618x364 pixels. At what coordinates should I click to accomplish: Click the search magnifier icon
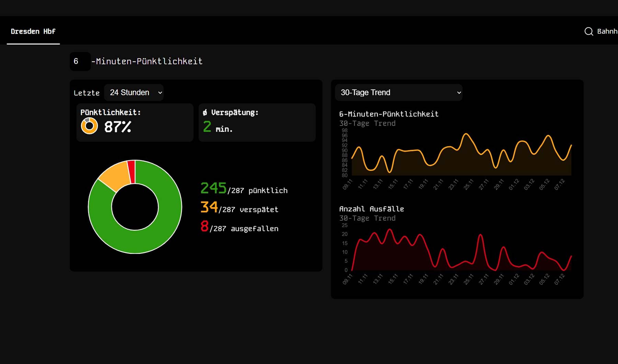tap(588, 32)
